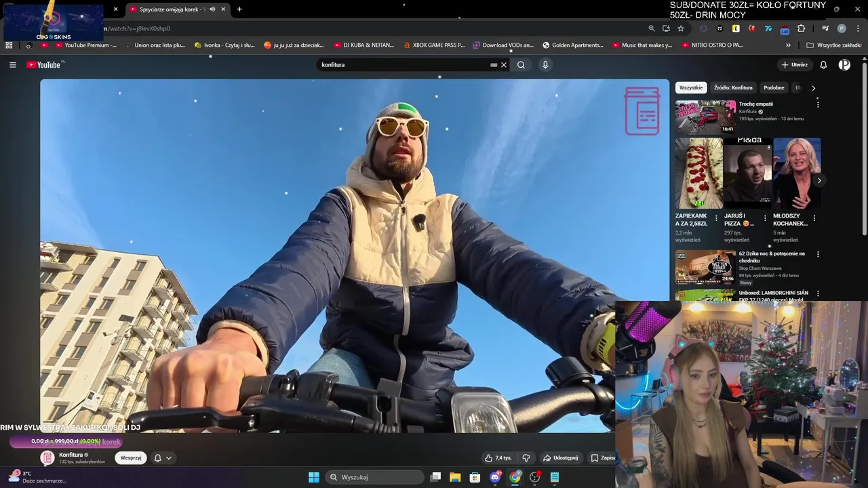Open Discord from the taskbar

[495, 477]
